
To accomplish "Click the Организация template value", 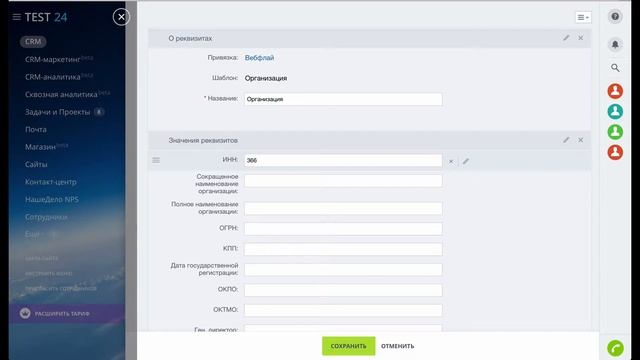I will pos(266,78).
